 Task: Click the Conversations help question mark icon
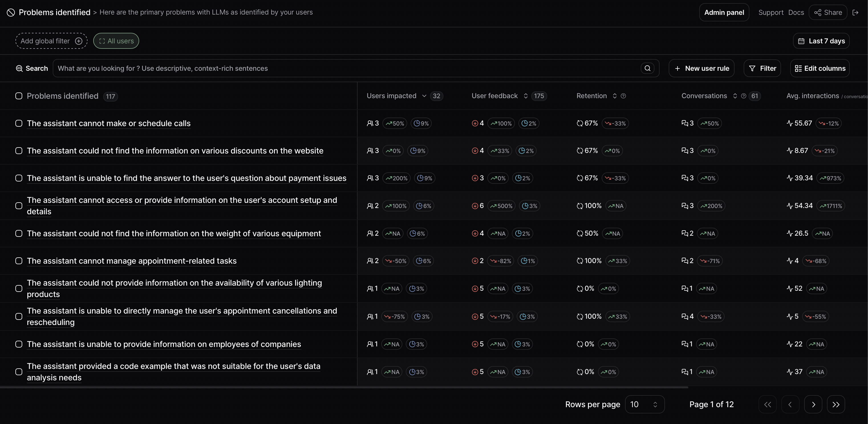[x=743, y=96]
